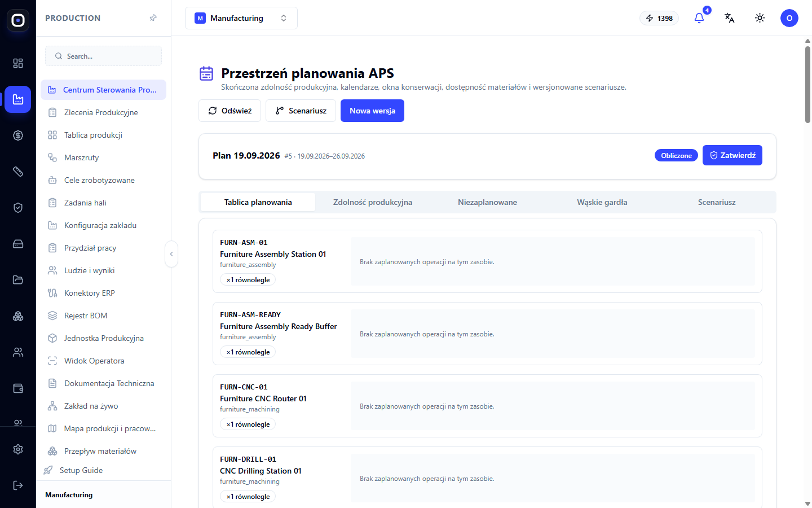The height and width of the screenshot is (508, 812).
Task: Open the notifications bell
Action: [x=699, y=18]
